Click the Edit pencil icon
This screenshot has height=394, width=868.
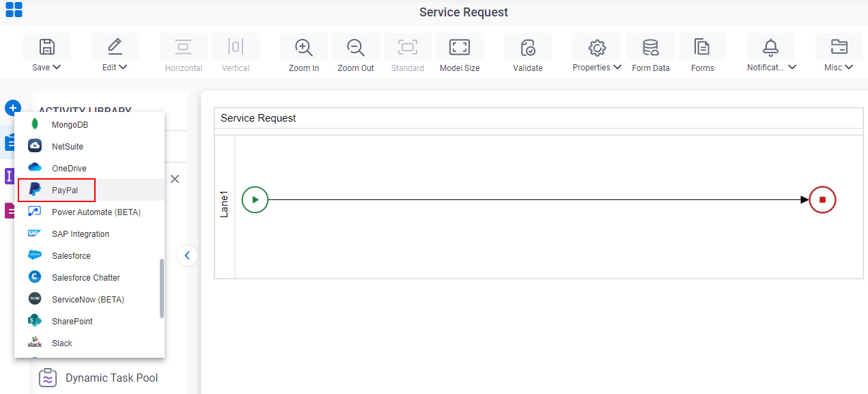pos(115,47)
